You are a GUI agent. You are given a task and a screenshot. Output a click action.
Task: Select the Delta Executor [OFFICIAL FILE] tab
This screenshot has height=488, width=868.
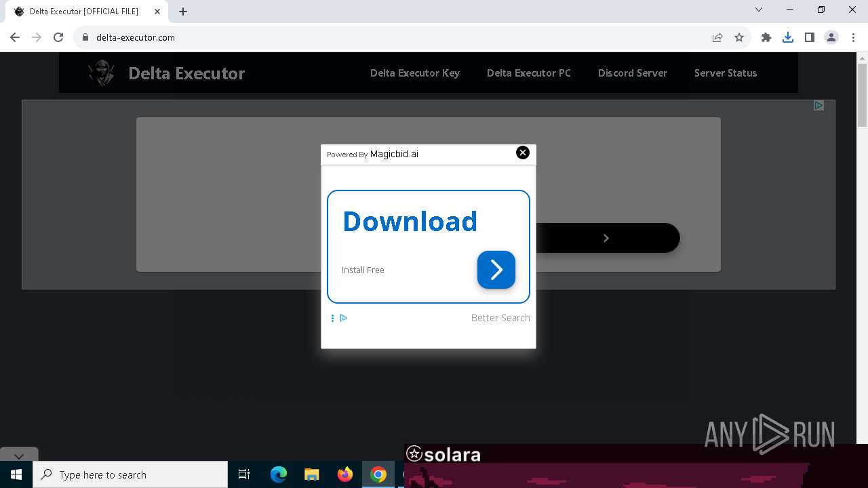tap(87, 12)
